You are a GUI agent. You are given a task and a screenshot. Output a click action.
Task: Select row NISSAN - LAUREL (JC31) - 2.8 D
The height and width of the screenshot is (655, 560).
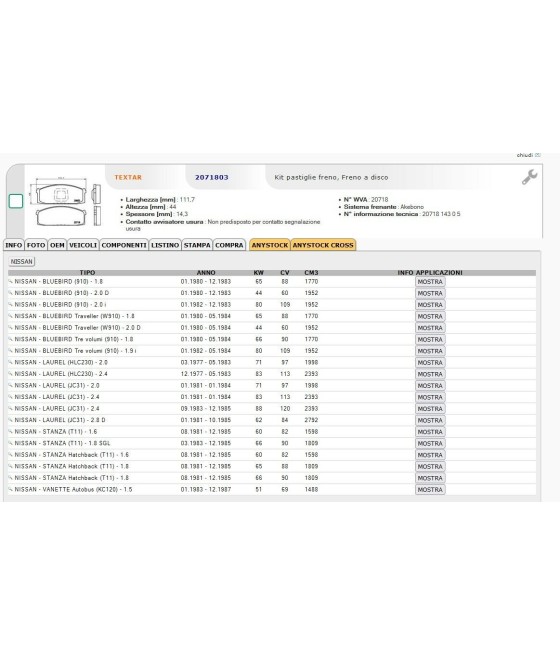tap(272, 420)
